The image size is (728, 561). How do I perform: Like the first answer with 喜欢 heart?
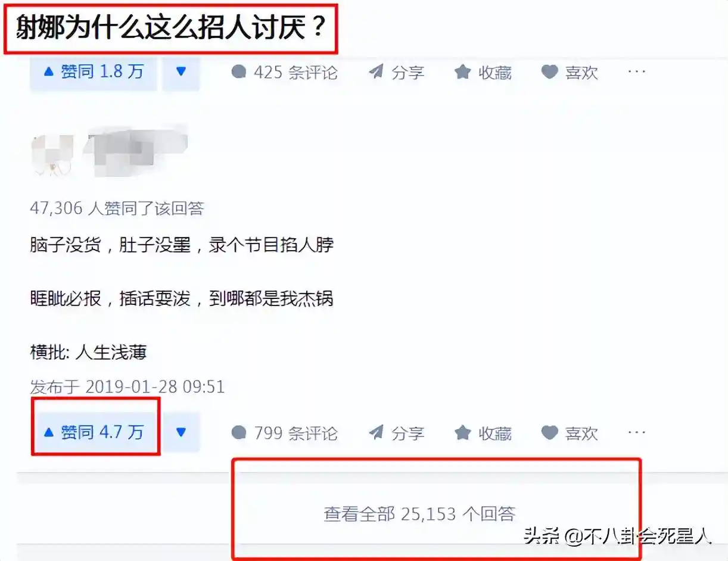coord(570,73)
